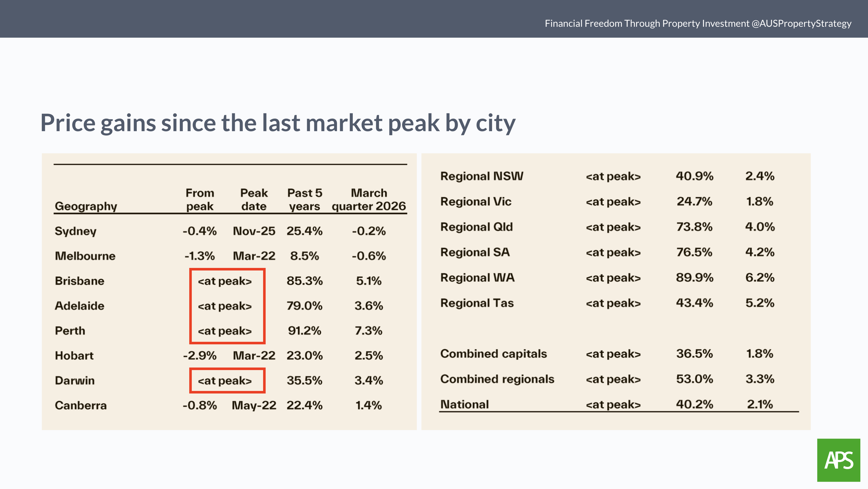This screenshot has width=868, height=489.
Task: Select the Melbourne Mar-22 peak date
Action: click(254, 256)
